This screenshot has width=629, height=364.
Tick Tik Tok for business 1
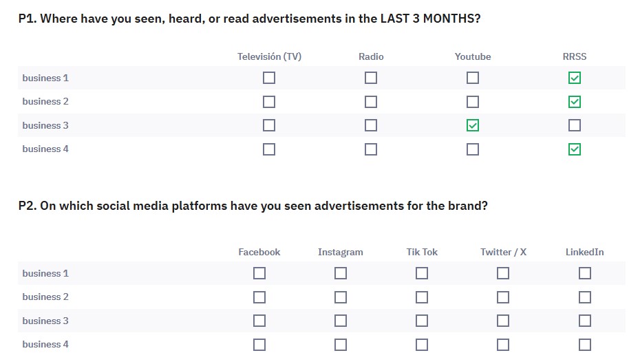[x=422, y=273]
